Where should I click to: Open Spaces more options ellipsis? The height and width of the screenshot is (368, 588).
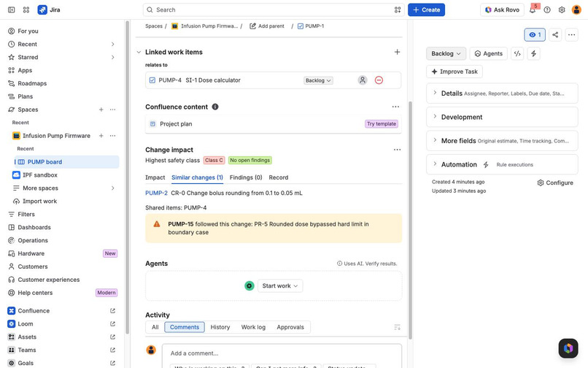tap(112, 110)
